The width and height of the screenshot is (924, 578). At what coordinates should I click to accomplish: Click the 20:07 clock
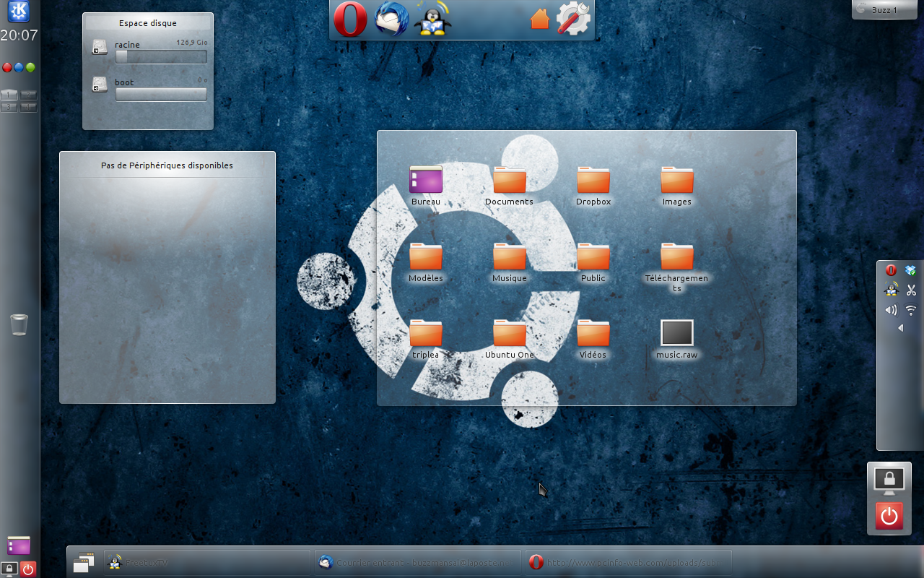tap(19, 35)
